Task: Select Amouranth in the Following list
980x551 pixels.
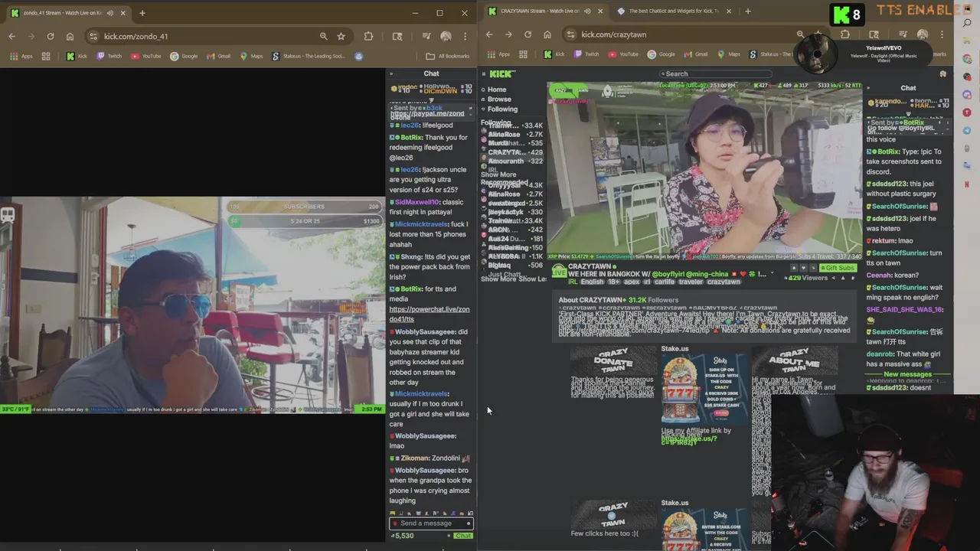Action: (x=512, y=161)
